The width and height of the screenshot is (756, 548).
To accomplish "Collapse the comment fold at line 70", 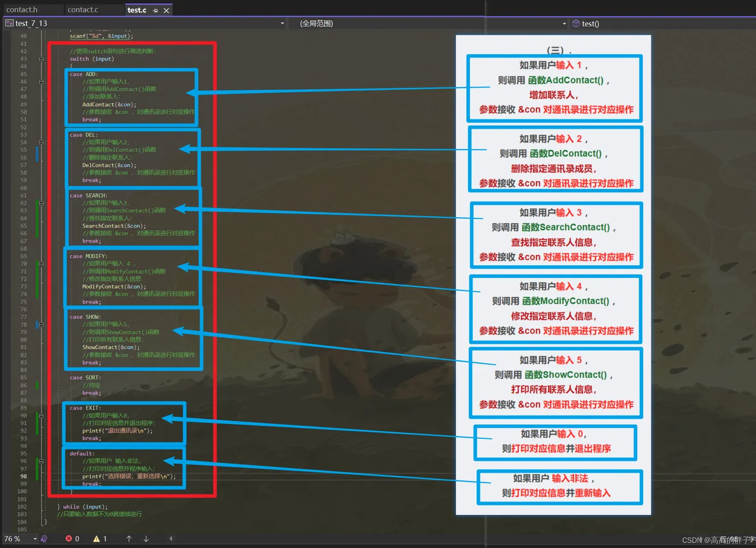I will coord(41,264).
